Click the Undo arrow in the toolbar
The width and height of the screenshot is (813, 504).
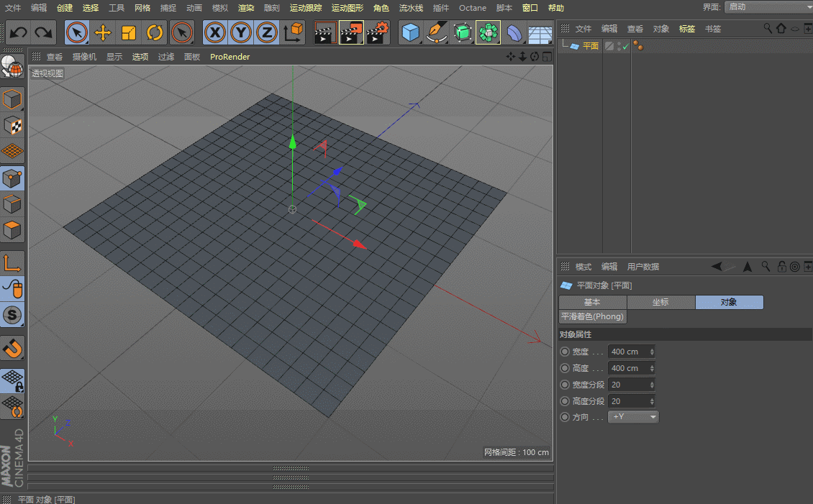pyautogui.click(x=19, y=33)
